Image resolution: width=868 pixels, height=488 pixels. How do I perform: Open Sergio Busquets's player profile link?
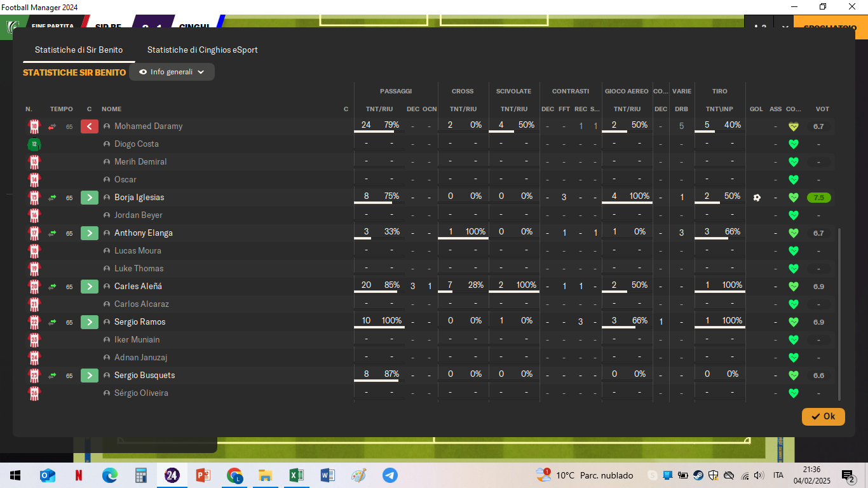tap(145, 376)
